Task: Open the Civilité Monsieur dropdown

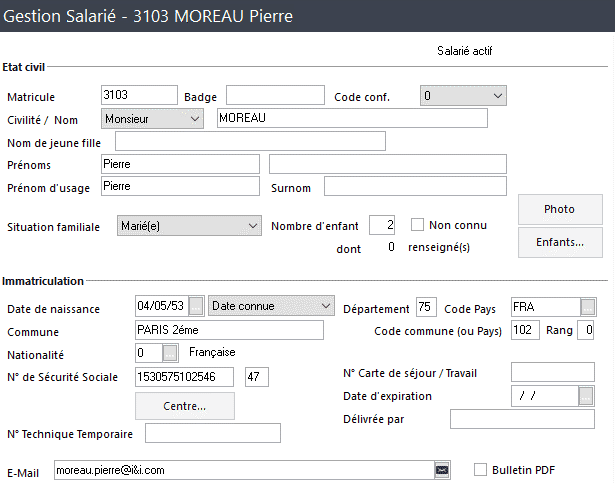Action: (152, 119)
